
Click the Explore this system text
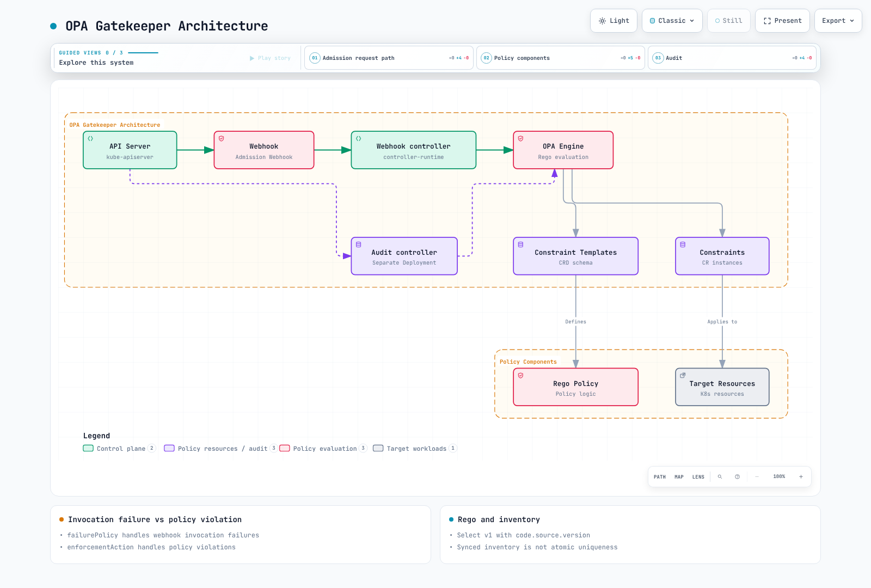coord(96,63)
